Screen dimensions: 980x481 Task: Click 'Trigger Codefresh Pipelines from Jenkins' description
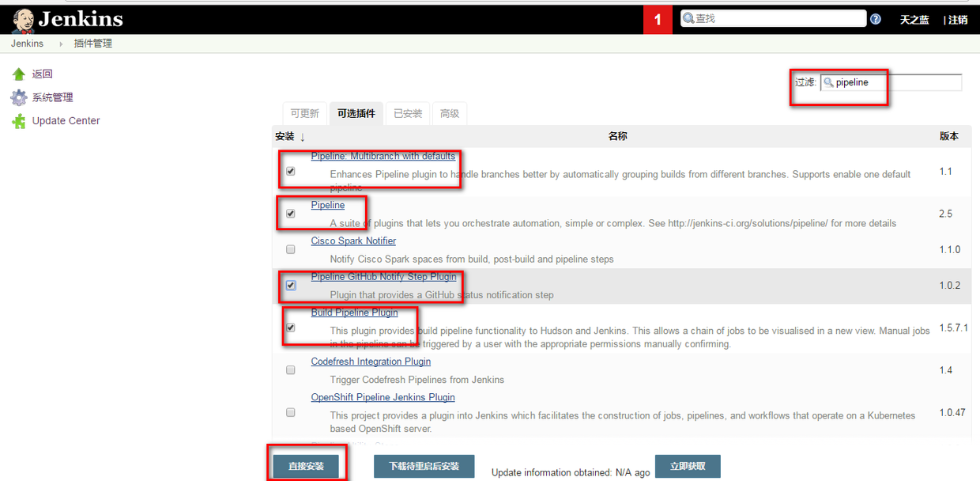click(x=417, y=380)
